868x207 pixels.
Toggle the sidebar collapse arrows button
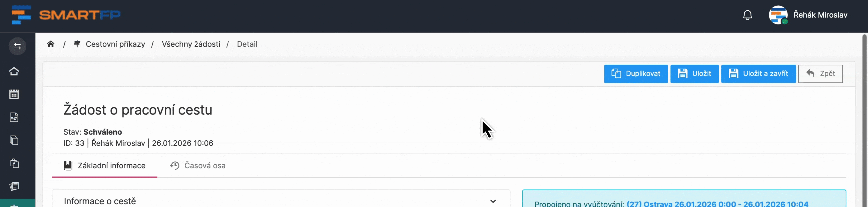(17, 46)
